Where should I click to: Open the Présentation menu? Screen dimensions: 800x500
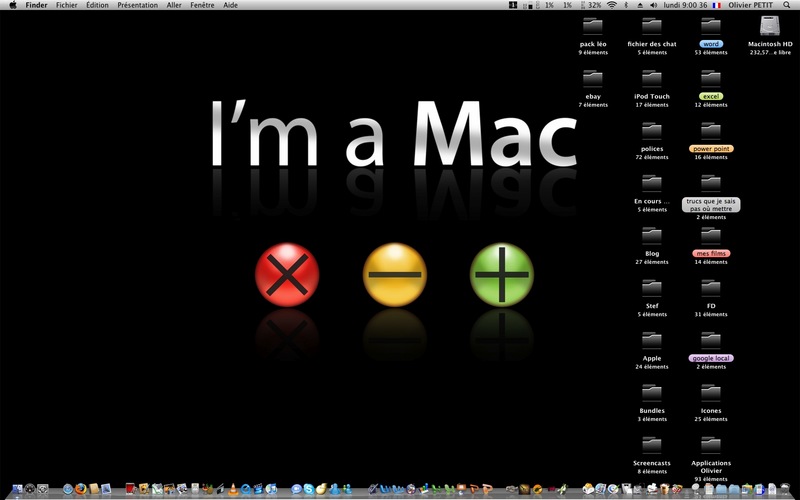tap(137, 5)
